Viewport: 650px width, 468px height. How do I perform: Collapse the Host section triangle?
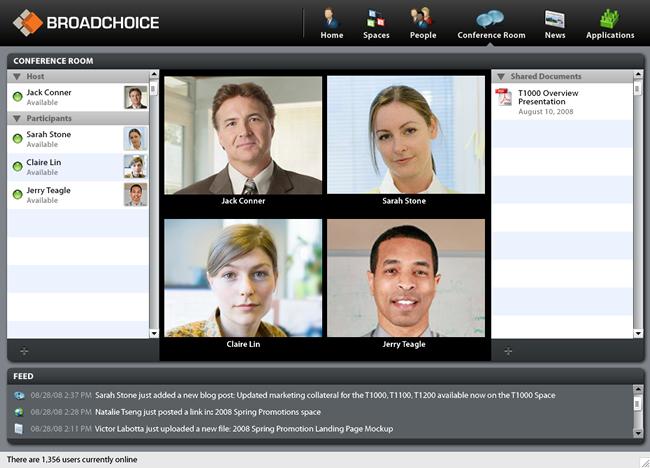pos(17,76)
